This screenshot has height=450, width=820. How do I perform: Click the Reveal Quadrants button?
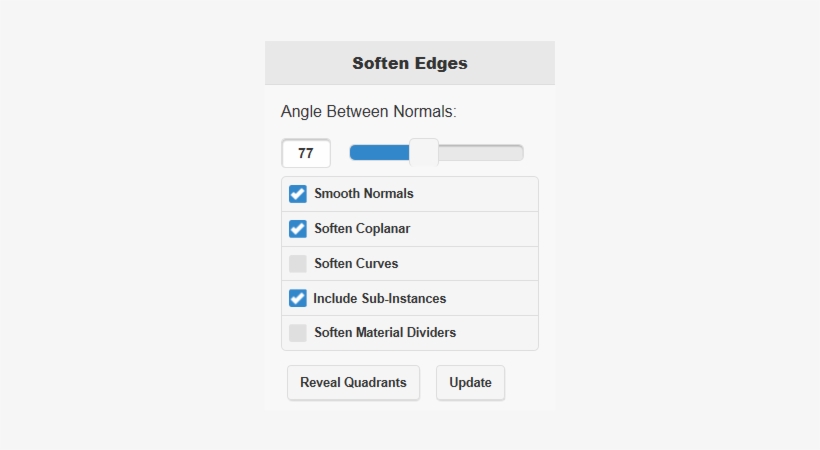tap(353, 383)
